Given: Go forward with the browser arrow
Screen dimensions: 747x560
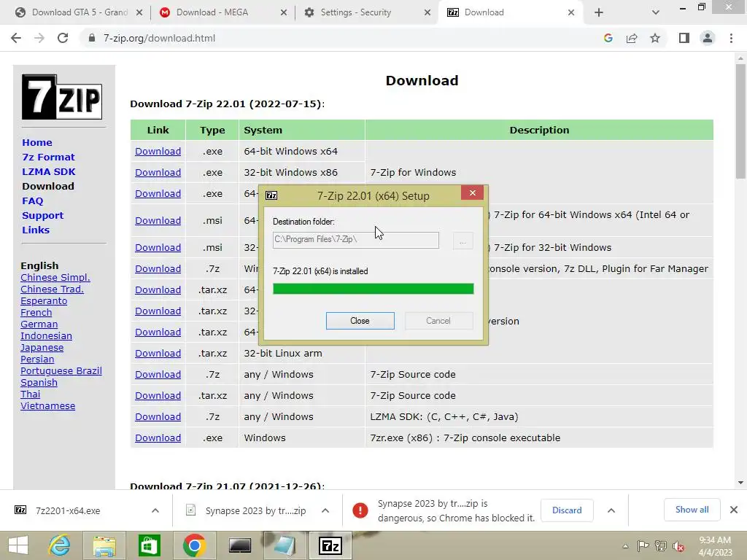Looking at the screenshot, I should [39, 38].
